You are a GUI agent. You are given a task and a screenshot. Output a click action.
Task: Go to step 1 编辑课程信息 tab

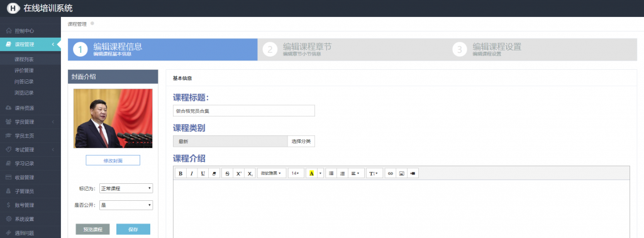click(x=163, y=50)
